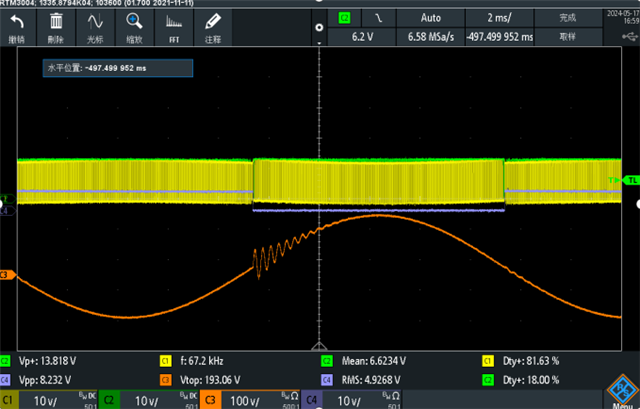
Task: Toggle the purple C4 channel button
Action: pyautogui.click(x=311, y=400)
